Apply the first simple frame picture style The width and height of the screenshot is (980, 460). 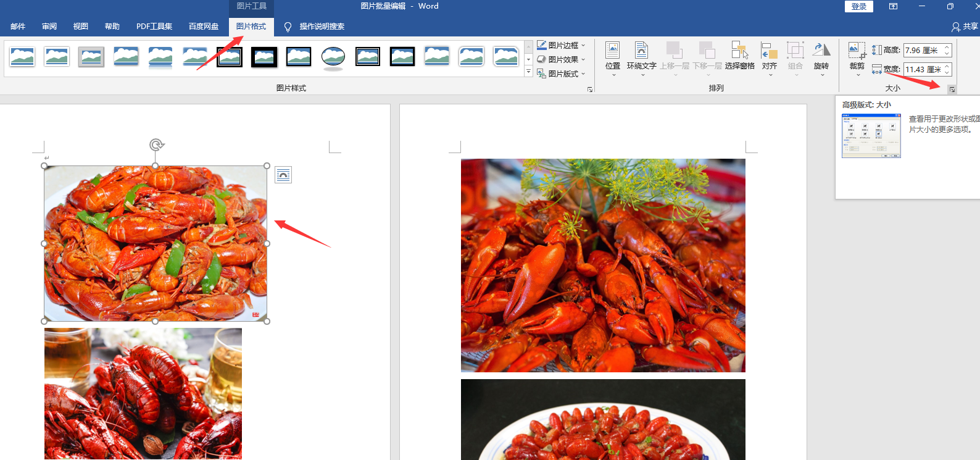tap(22, 57)
